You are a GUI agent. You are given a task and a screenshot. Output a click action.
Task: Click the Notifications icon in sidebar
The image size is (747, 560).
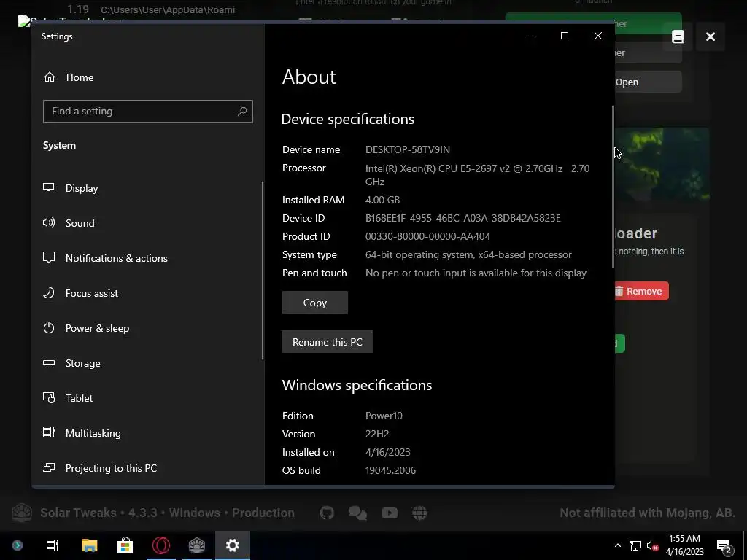[x=49, y=257]
